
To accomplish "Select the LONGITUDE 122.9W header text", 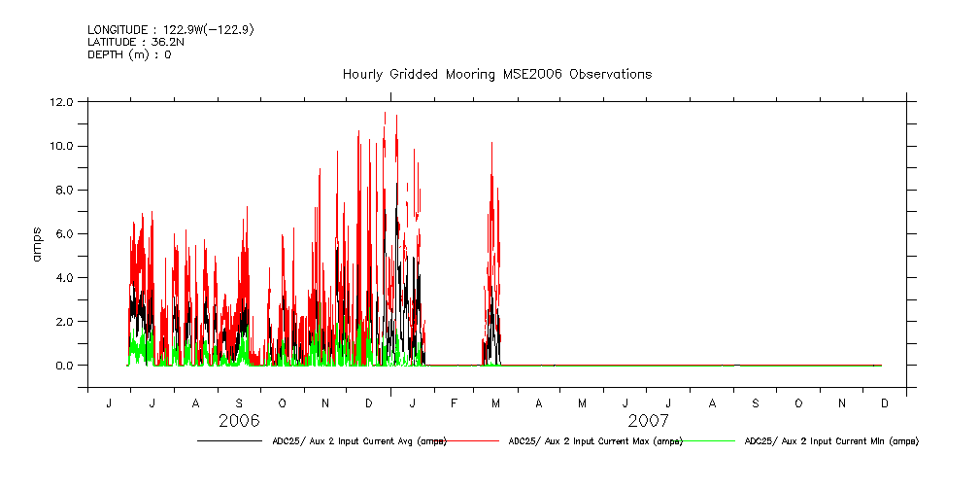I will 171,30.
